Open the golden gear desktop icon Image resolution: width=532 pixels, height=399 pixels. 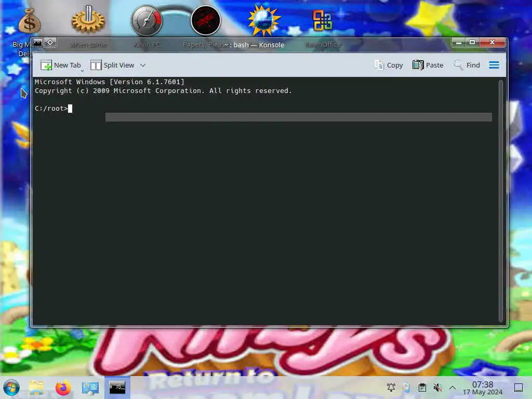(88, 20)
